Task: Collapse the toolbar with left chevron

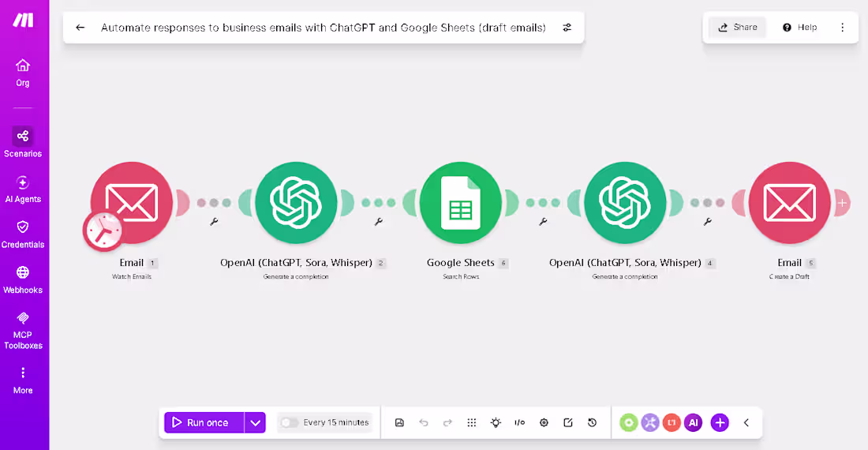Action: 746,422
